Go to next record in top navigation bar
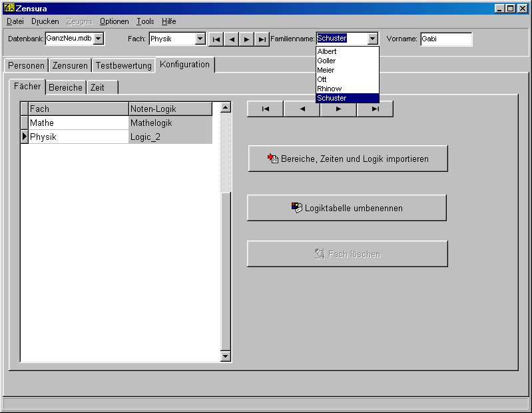 coord(246,39)
